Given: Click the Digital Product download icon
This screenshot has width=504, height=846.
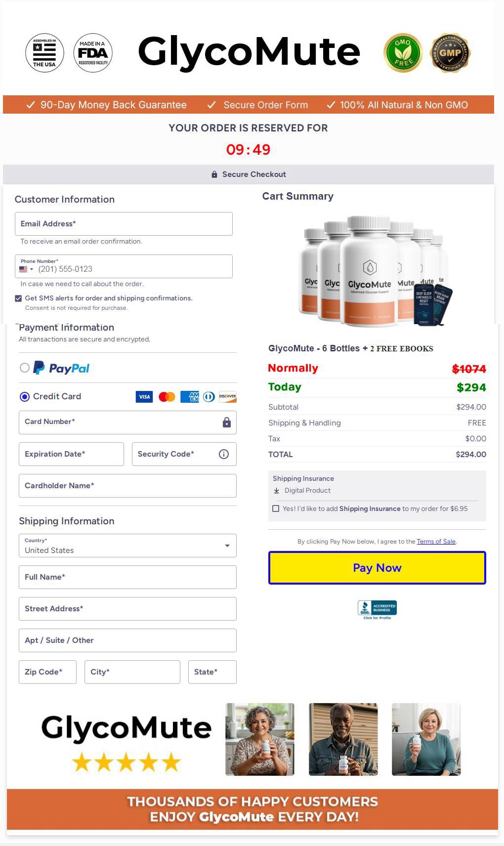Looking at the screenshot, I should click(x=276, y=490).
